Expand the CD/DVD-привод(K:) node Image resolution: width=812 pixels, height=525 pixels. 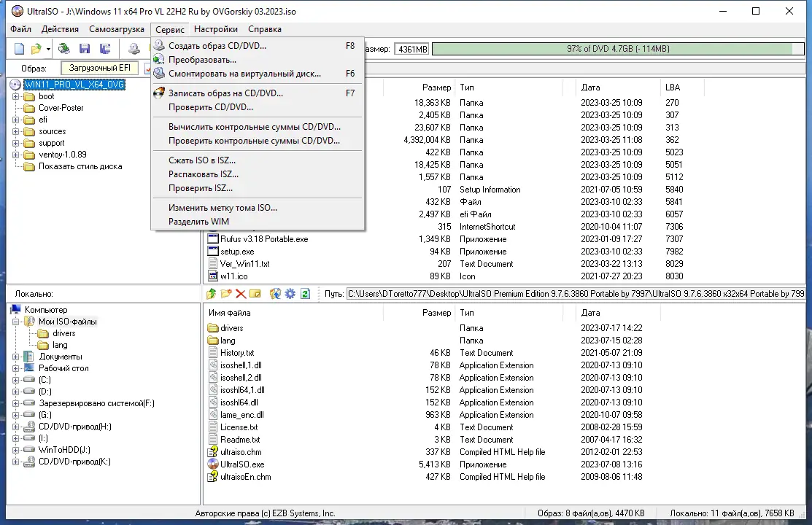click(15, 462)
